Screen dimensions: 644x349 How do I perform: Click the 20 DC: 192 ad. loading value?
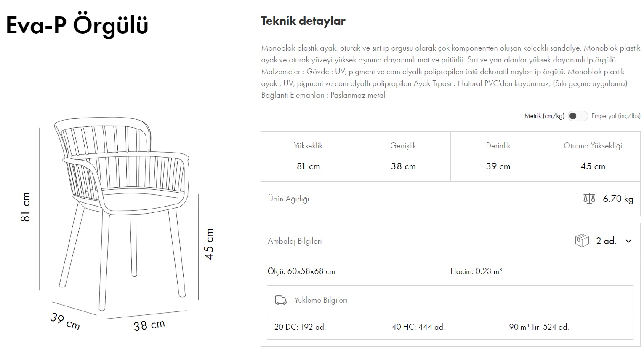(x=300, y=327)
